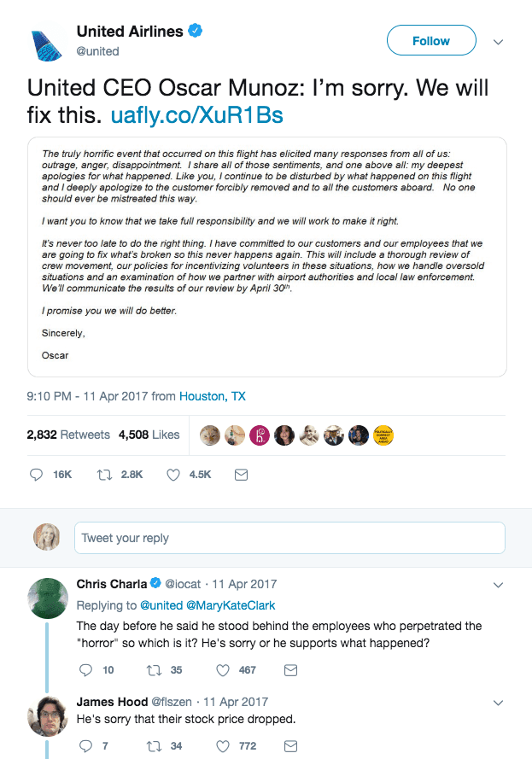Retweet Chris Charla's reply
532x759 pixels.
(x=154, y=670)
